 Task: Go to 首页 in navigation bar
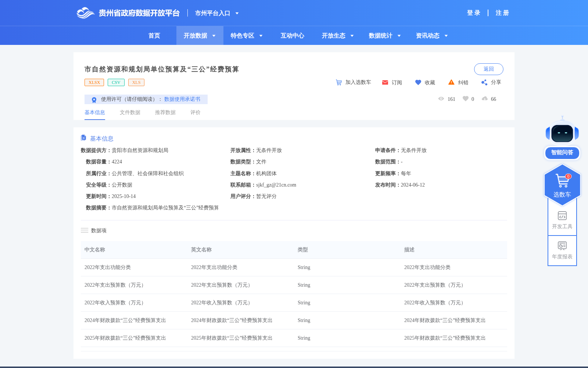point(154,36)
